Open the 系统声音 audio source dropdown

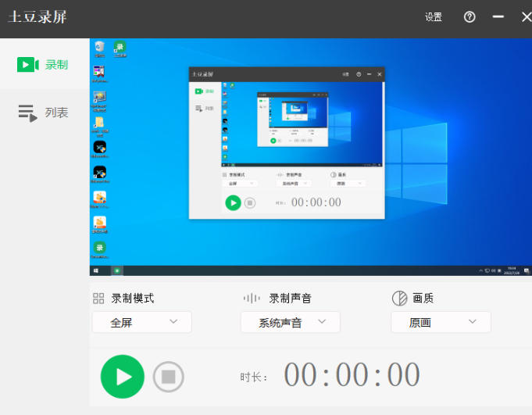tap(290, 322)
